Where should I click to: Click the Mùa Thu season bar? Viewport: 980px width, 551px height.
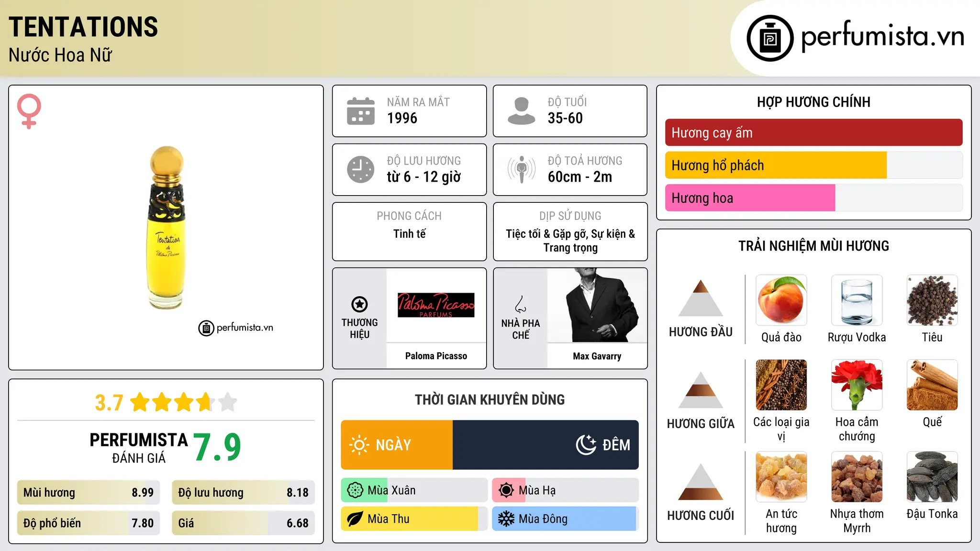pyautogui.click(x=414, y=519)
